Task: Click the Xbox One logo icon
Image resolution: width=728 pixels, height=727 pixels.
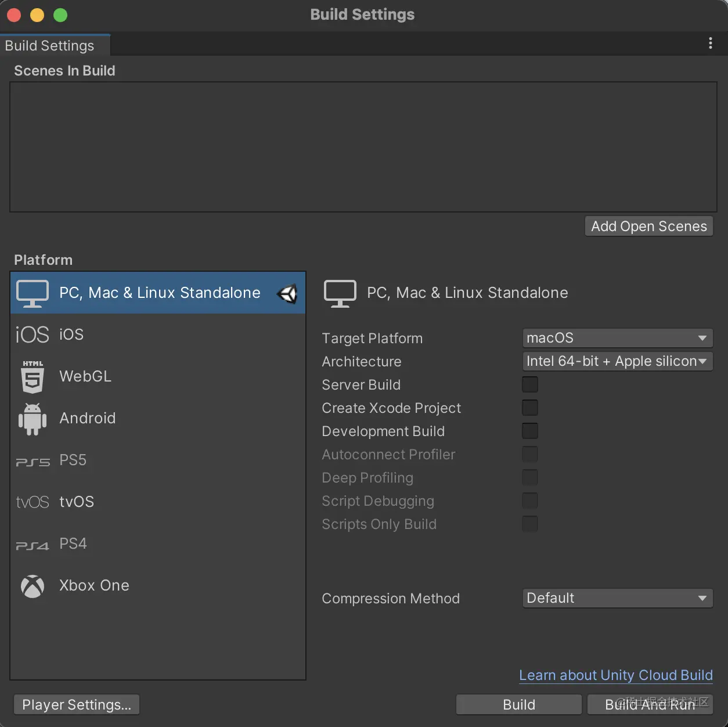Action: (x=33, y=586)
